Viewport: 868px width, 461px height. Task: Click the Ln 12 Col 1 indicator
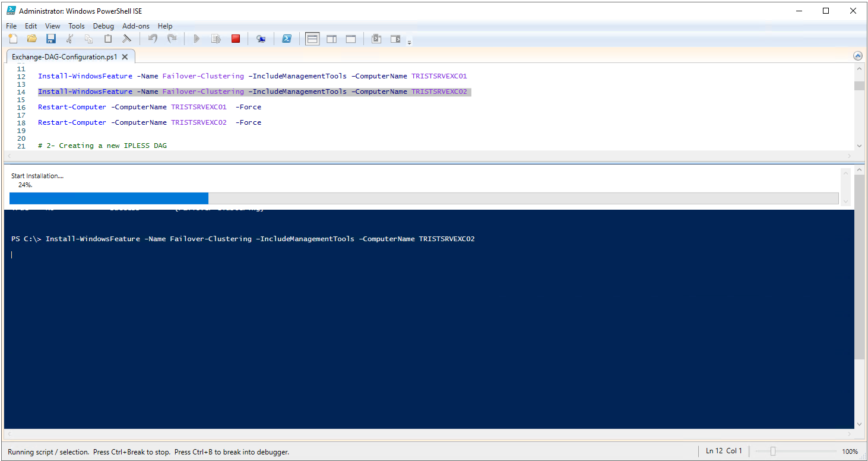coord(724,451)
